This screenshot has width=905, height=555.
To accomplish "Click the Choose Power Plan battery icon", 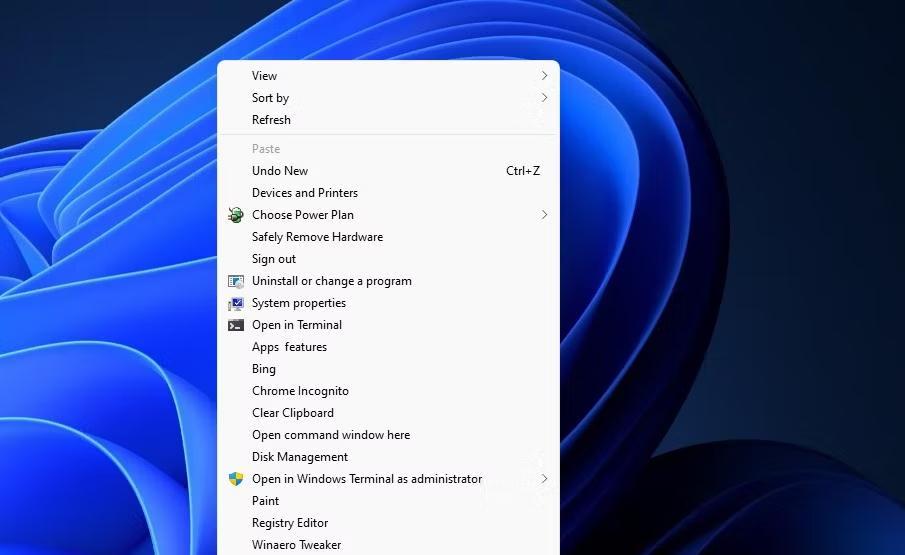I will 235,215.
